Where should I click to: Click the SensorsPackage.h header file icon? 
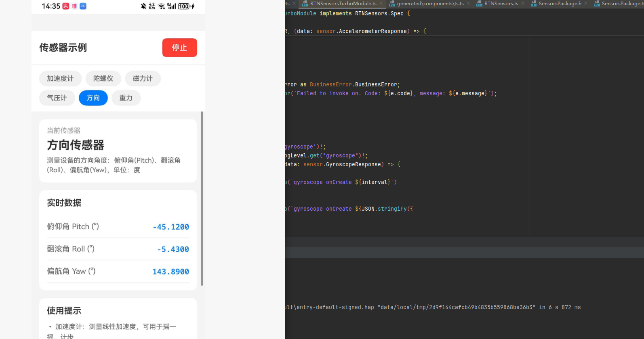(x=534, y=4)
